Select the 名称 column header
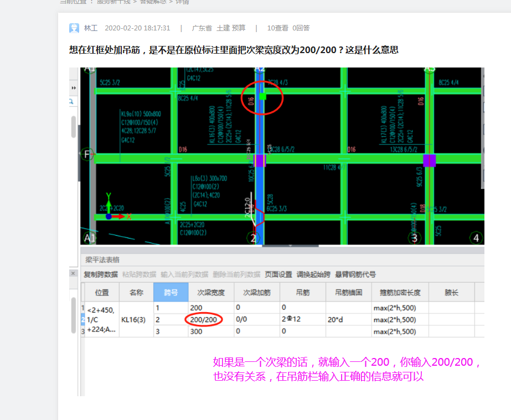Viewport: 511px width, 420px height. coord(136,292)
